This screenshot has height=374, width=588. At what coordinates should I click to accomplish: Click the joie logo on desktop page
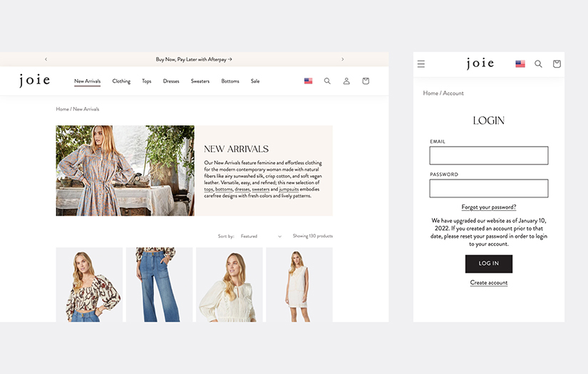[34, 80]
